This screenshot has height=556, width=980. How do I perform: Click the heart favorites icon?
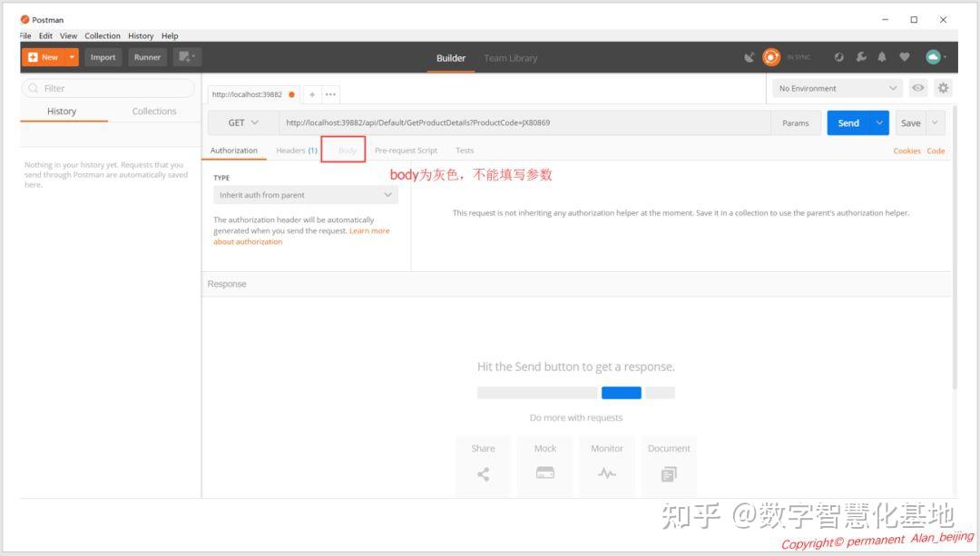904,56
